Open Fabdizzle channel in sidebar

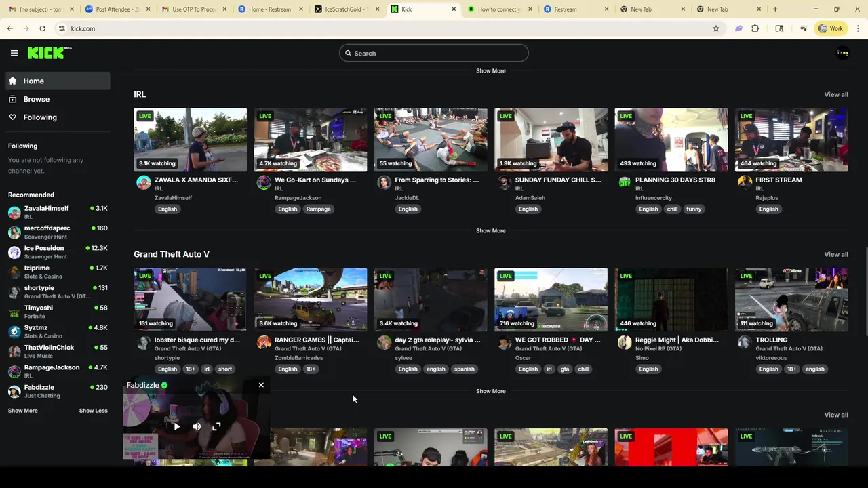tap(58, 391)
